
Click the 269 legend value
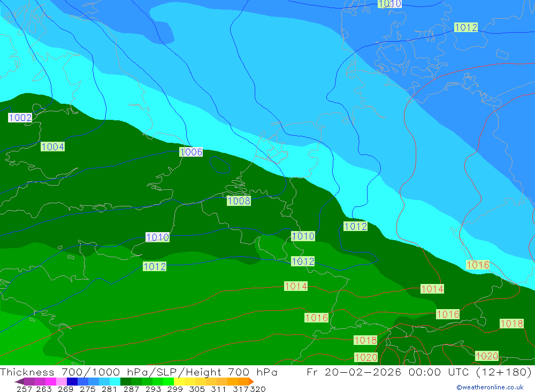click(65, 389)
